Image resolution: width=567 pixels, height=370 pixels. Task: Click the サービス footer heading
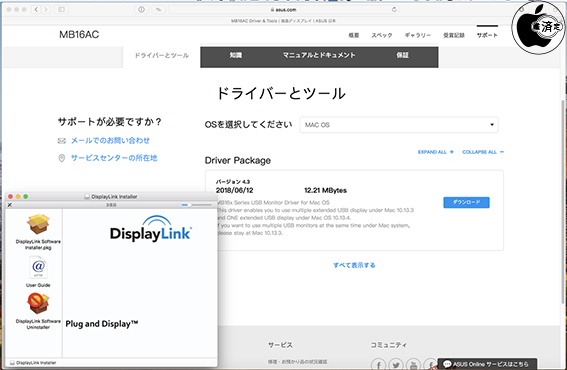280,345
